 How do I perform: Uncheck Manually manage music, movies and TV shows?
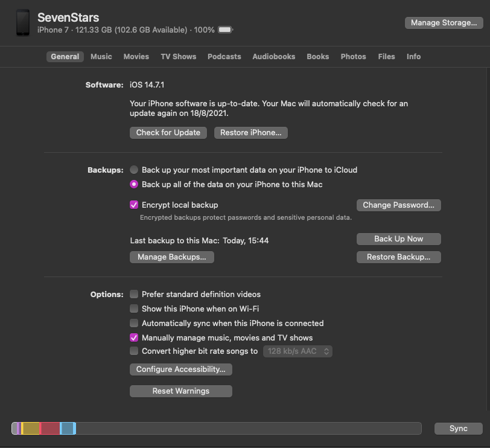tap(134, 338)
